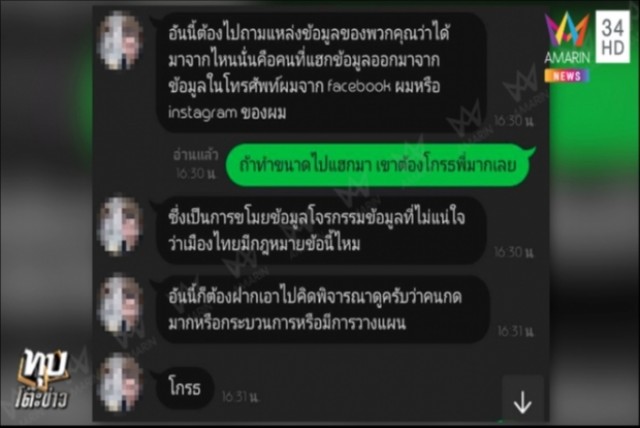
Task: Open sender avatar beside the facebook message
Action: point(120,40)
